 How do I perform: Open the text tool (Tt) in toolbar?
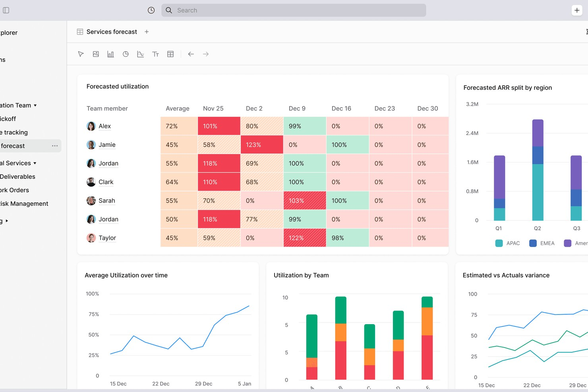pos(155,54)
